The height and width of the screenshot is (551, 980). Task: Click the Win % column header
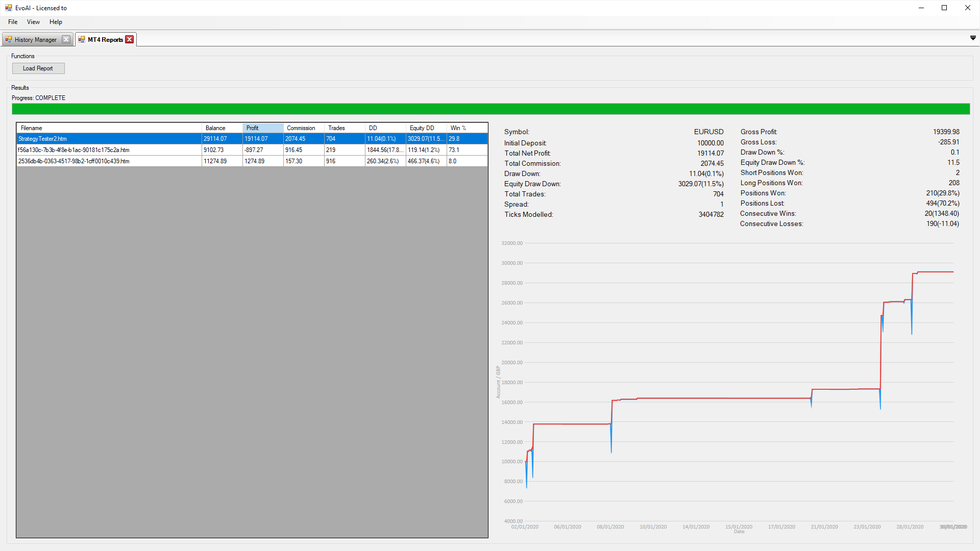(x=465, y=128)
